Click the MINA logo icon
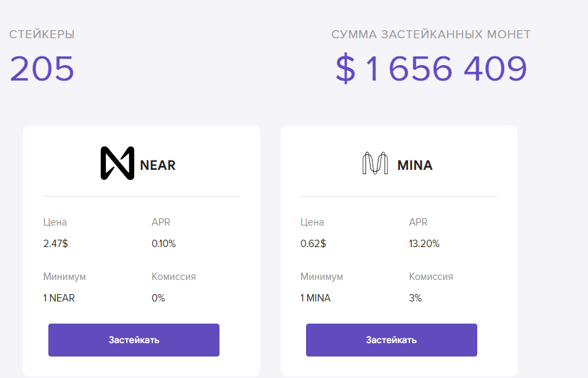This screenshot has width=588, height=378. click(375, 164)
